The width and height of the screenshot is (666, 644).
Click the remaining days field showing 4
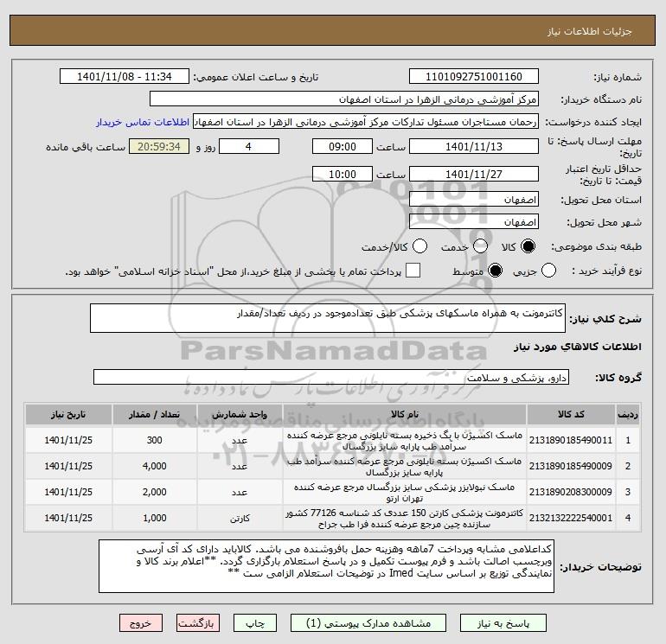pyautogui.click(x=249, y=146)
